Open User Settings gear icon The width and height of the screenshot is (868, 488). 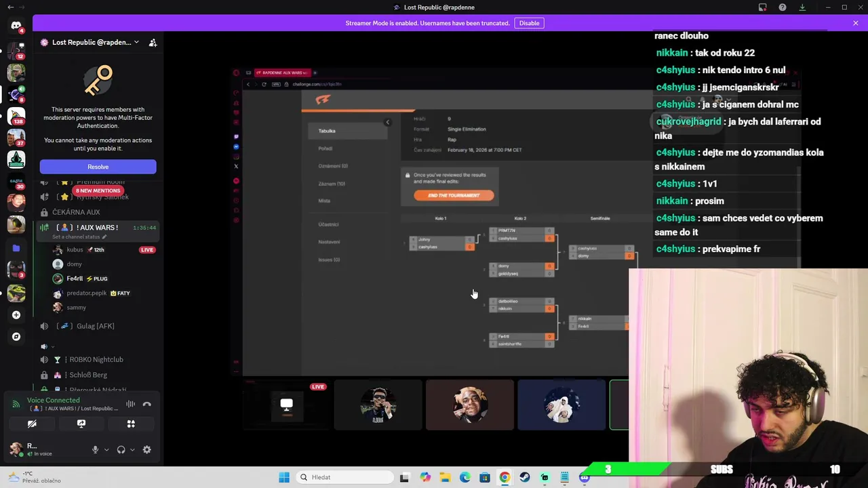[x=146, y=449]
